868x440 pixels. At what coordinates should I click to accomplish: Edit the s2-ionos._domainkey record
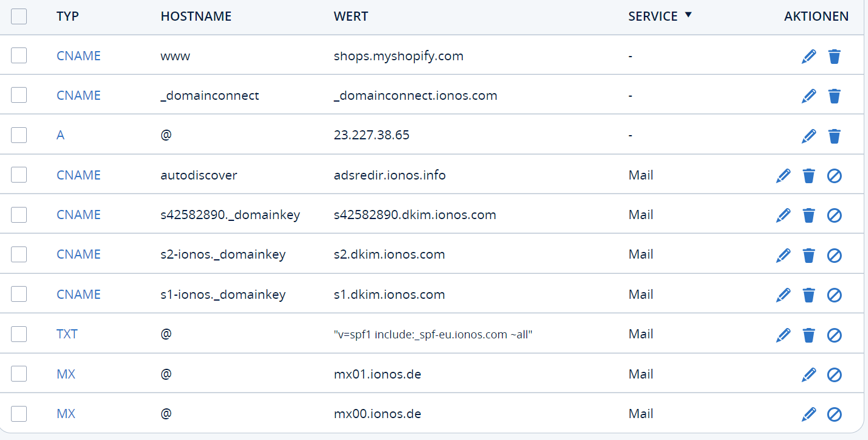pos(783,255)
